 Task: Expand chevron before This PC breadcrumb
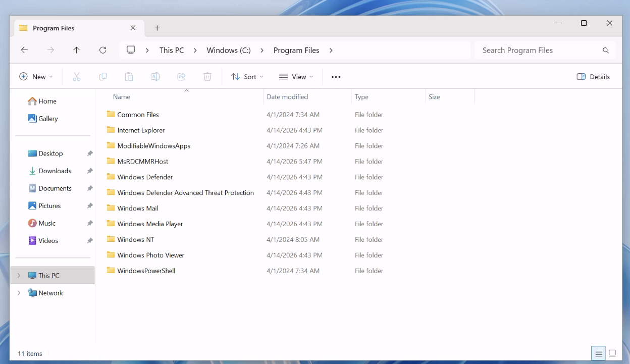pyautogui.click(x=147, y=50)
